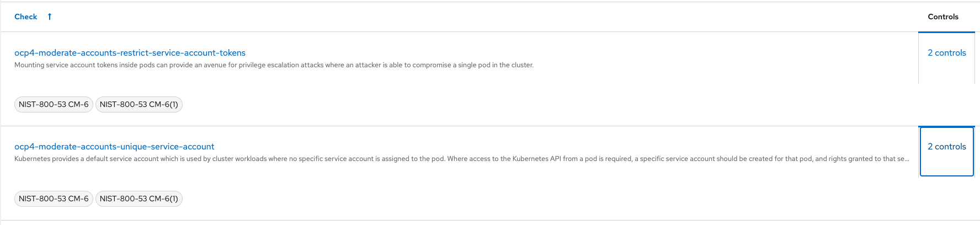Click the Controls column header

pyautogui.click(x=943, y=17)
